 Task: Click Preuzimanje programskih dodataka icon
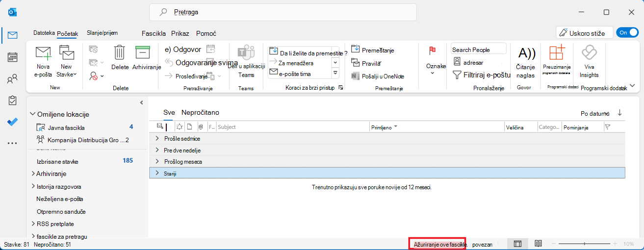(x=557, y=52)
